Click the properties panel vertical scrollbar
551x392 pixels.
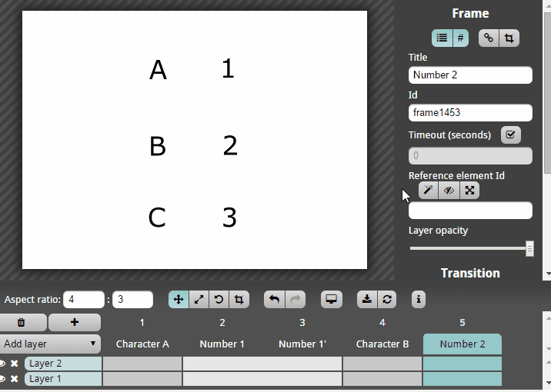point(547,91)
